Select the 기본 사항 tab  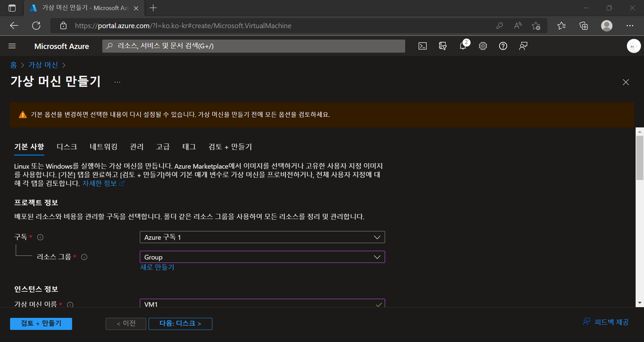tap(29, 147)
